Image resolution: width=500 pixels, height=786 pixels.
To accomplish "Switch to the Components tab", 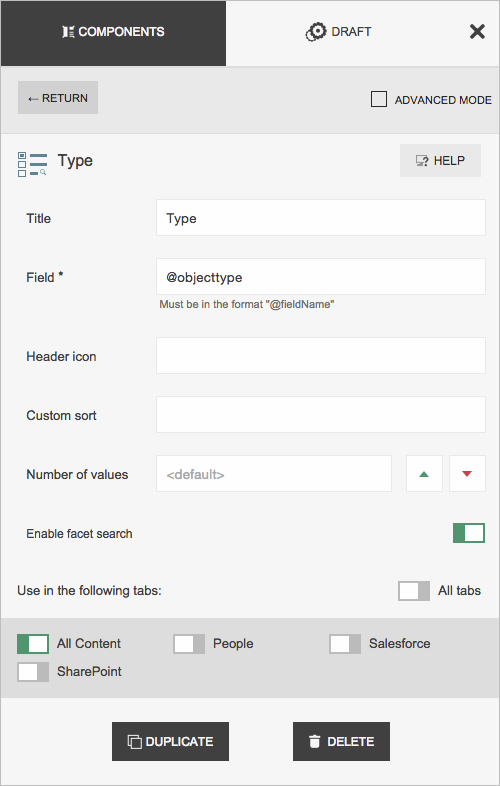I will pyautogui.click(x=113, y=33).
